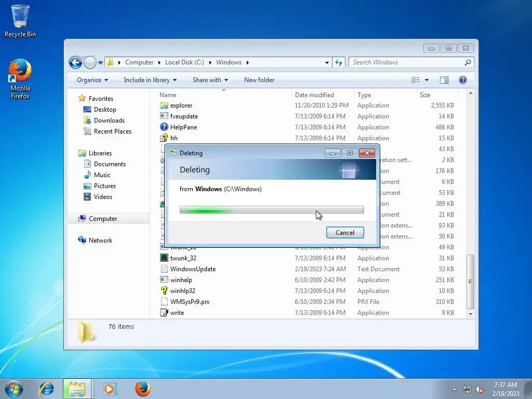Screen dimensions: 532x399
Task: Open the Pictures library
Action: point(104,186)
